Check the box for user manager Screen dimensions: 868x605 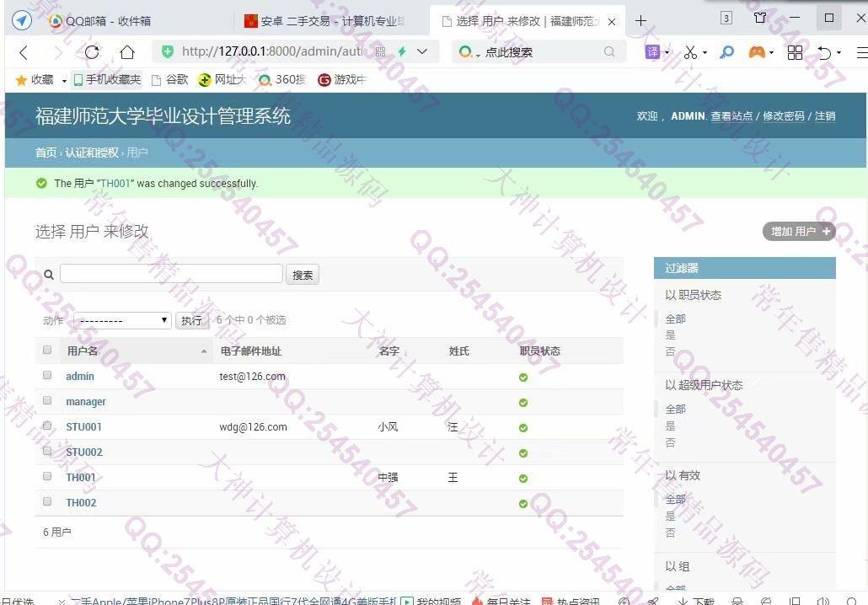(47, 400)
